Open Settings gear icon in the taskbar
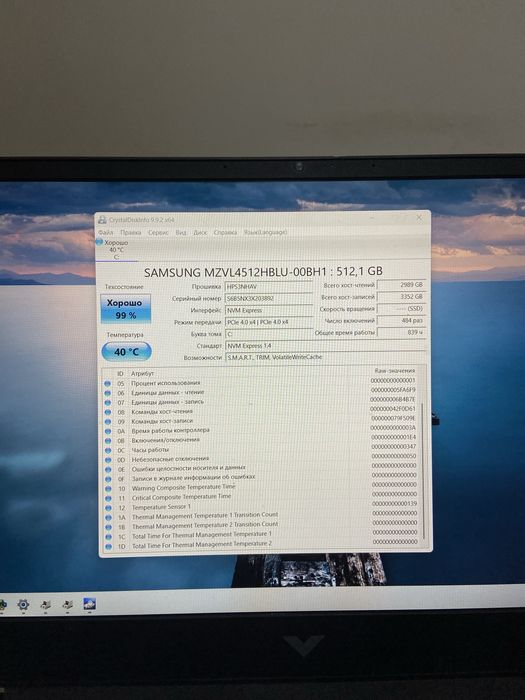The image size is (525, 700). [23, 605]
